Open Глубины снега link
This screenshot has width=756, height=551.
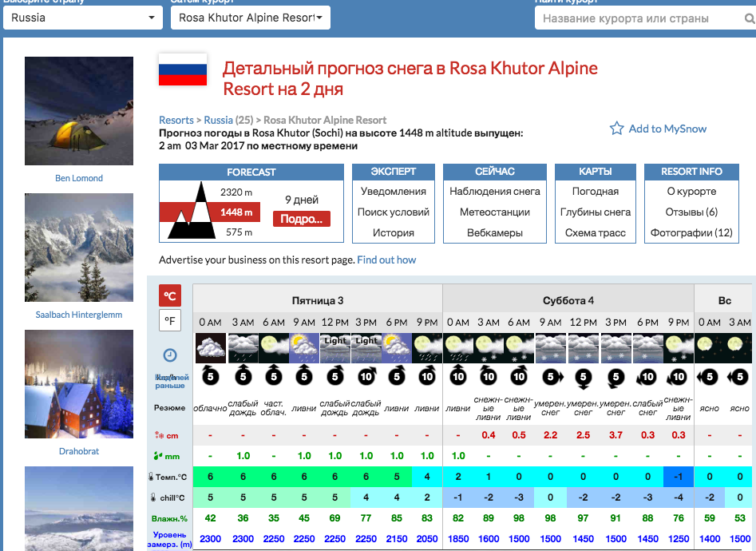point(596,212)
